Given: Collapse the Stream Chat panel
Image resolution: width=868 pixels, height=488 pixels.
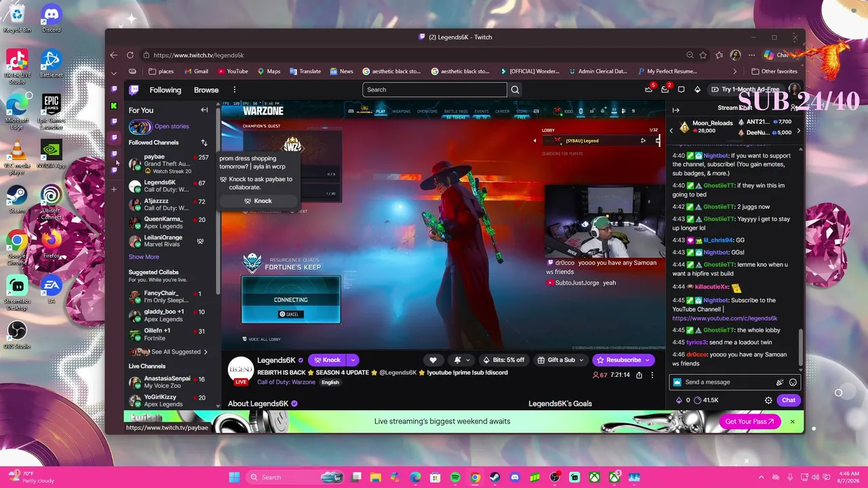Looking at the screenshot, I should pos(675,110).
